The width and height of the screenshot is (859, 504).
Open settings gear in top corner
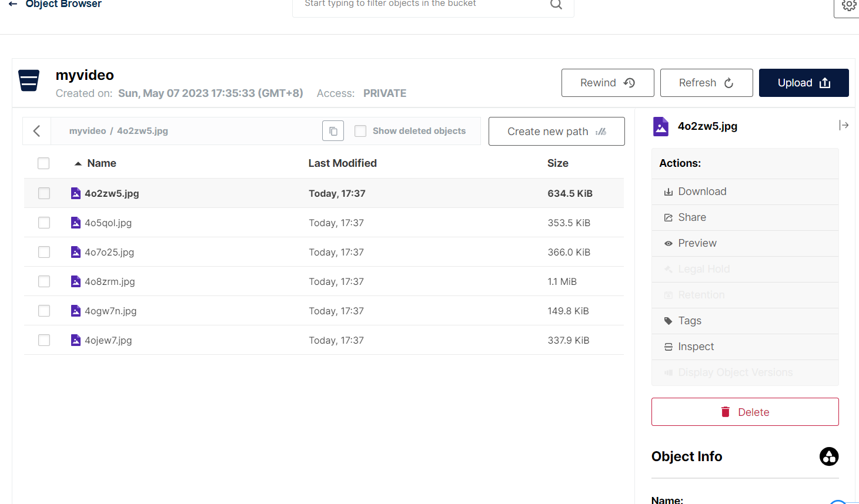click(x=848, y=5)
